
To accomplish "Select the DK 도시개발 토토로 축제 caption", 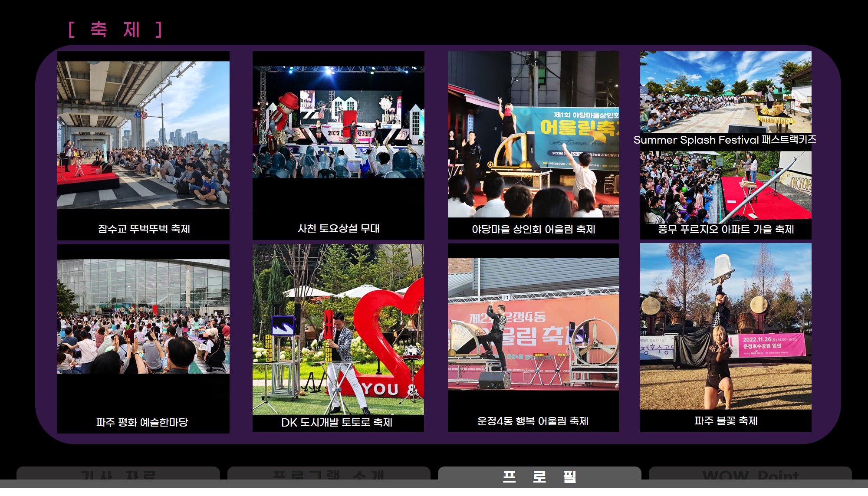I will click(337, 422).
